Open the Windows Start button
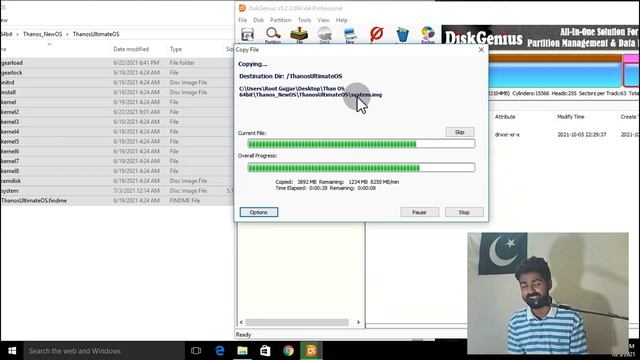The height and width of the screenshot is (360, 640). [x=12, y=351]
